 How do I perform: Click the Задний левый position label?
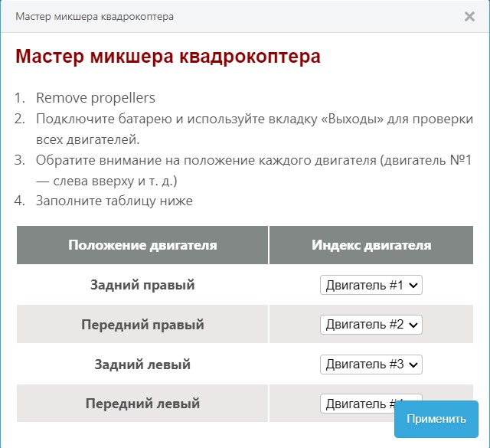[142, 365]
